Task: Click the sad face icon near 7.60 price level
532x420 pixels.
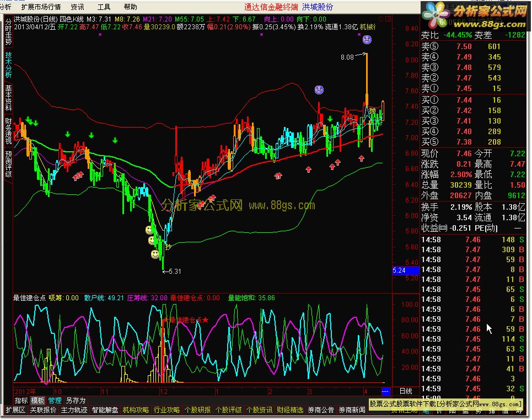Action: click(x=319, y=89)
